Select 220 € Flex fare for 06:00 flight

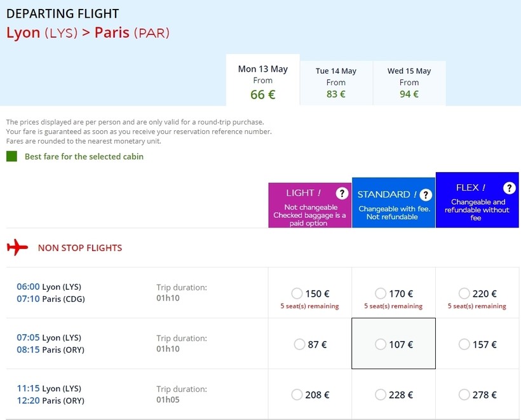[464, 294]
